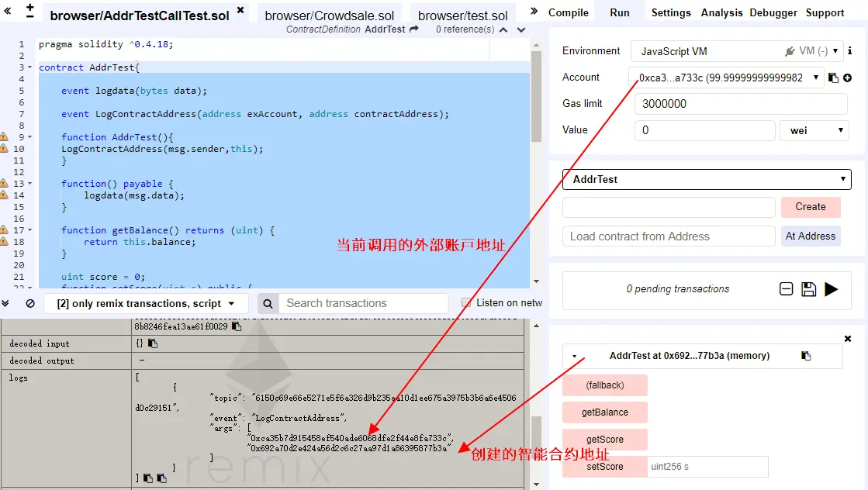Image resolution: width=868 pixels, height=490 pixels.
Task: Click the minus icon beside pending transactions
Action: [786, 288]
